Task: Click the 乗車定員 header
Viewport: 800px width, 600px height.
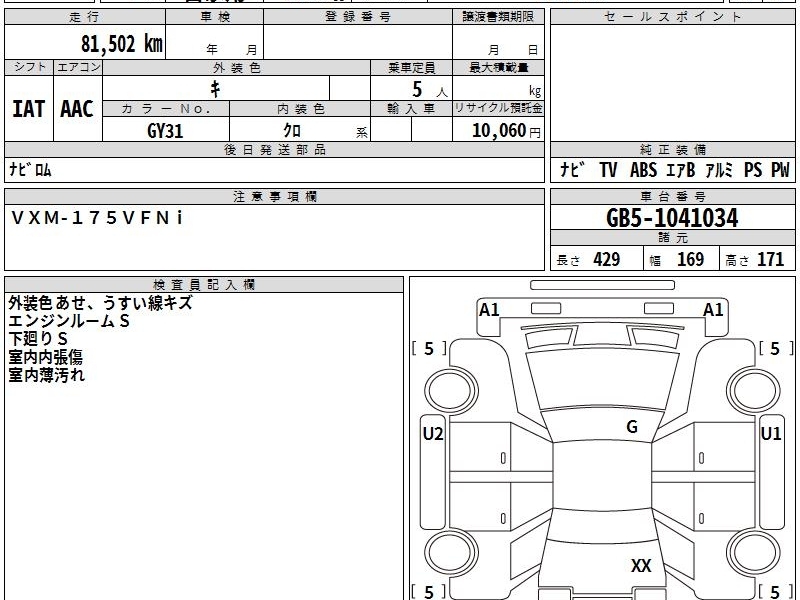Action: pyautogui.click(x=411, y=67)
